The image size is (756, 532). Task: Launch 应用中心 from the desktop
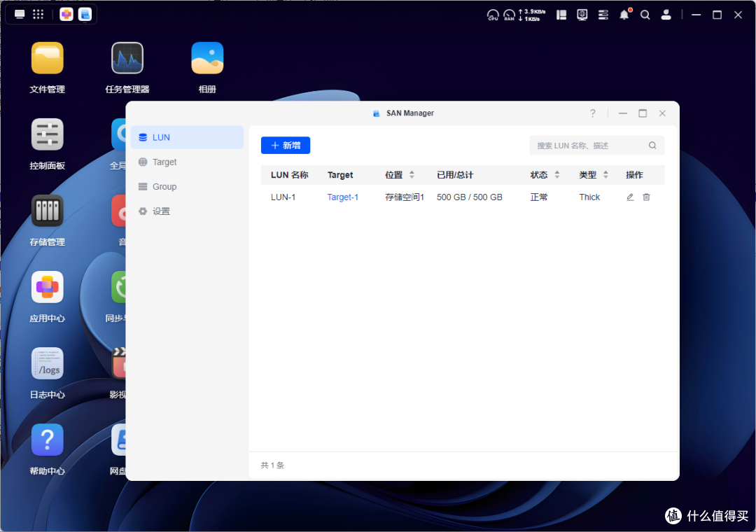(48, 287)
